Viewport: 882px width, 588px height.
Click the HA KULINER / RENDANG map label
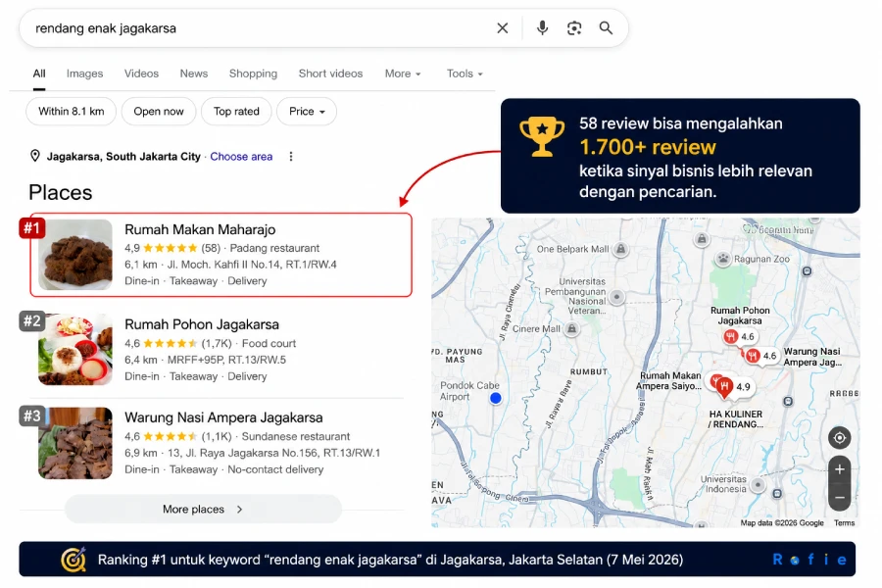point(736,418)
